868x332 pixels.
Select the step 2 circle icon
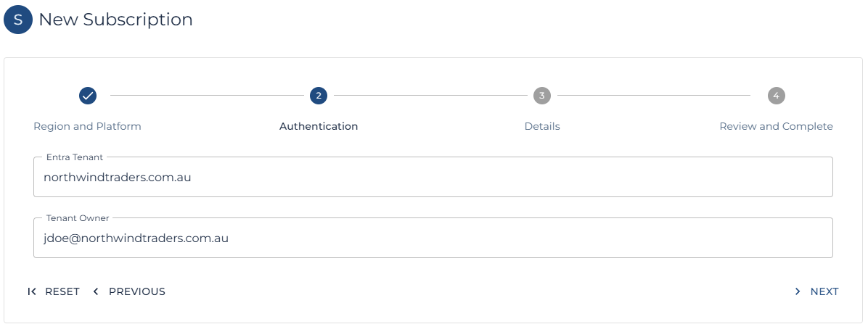pos(319,95)
